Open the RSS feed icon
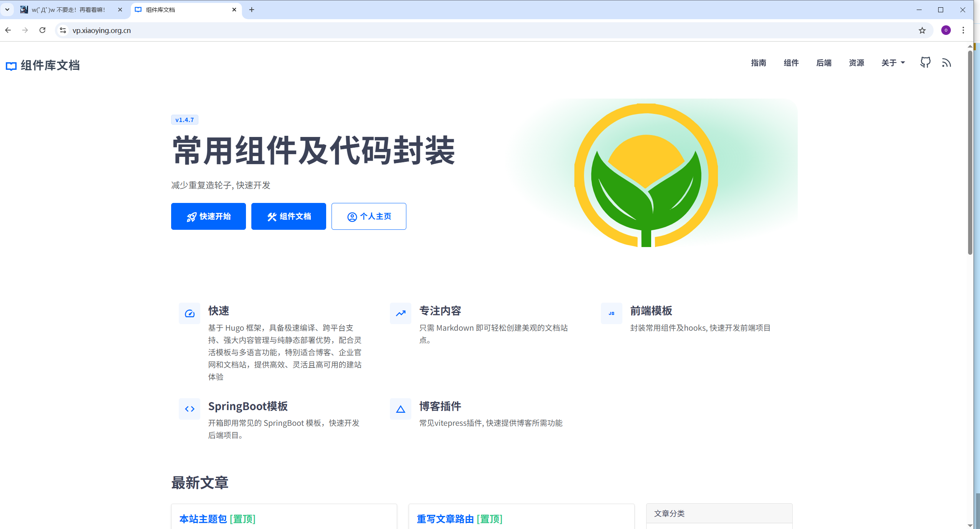Screen dimensions: 980x529 (946, 63)
